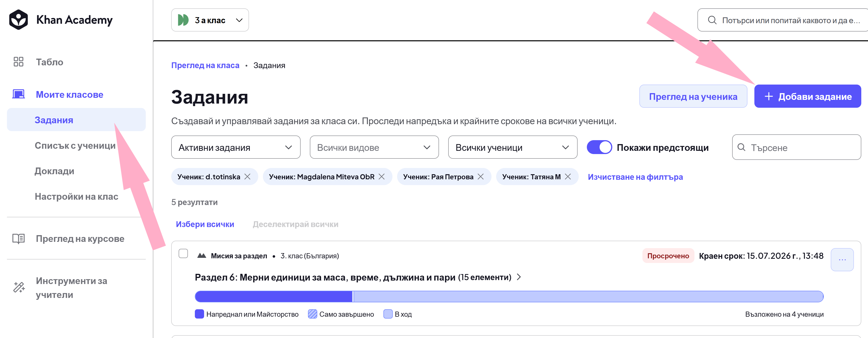Image resolution: width=868 pixels, height=338 pixels.
Task: Click the Изчистване на филтъра link
Action: [x=635, y=177]
